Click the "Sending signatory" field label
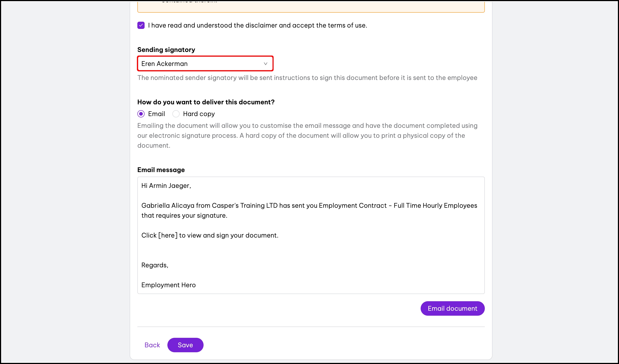This screenshot has width=619, height=364. [x=166, y=50]
